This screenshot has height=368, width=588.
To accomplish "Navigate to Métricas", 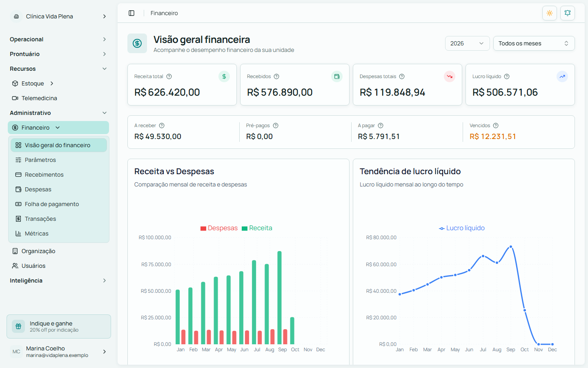I will tap(59, 233).
